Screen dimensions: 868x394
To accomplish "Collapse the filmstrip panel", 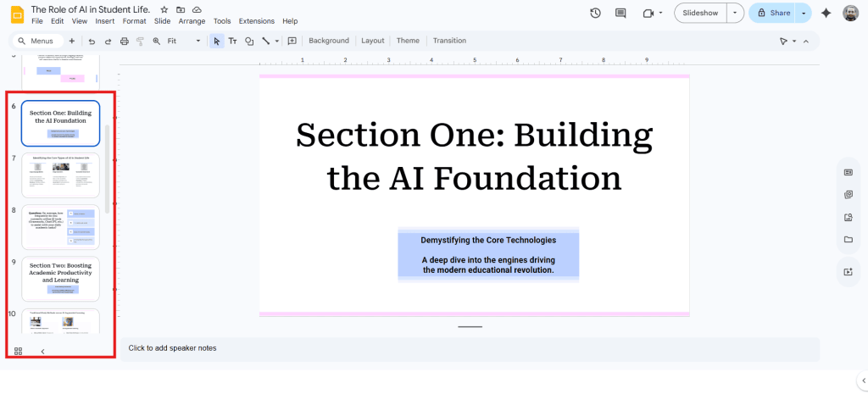I will [x=42, y=351].
